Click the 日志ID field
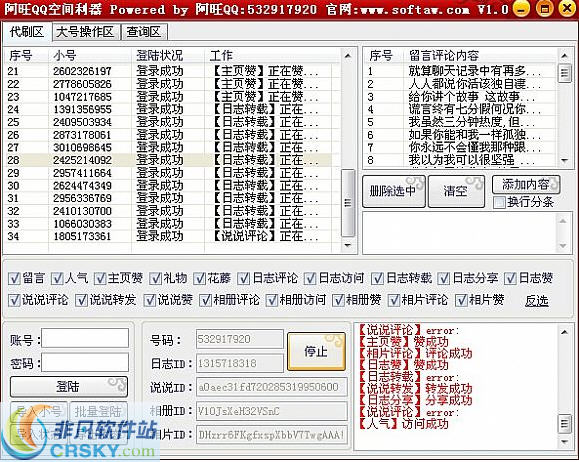 click(240, 363)
